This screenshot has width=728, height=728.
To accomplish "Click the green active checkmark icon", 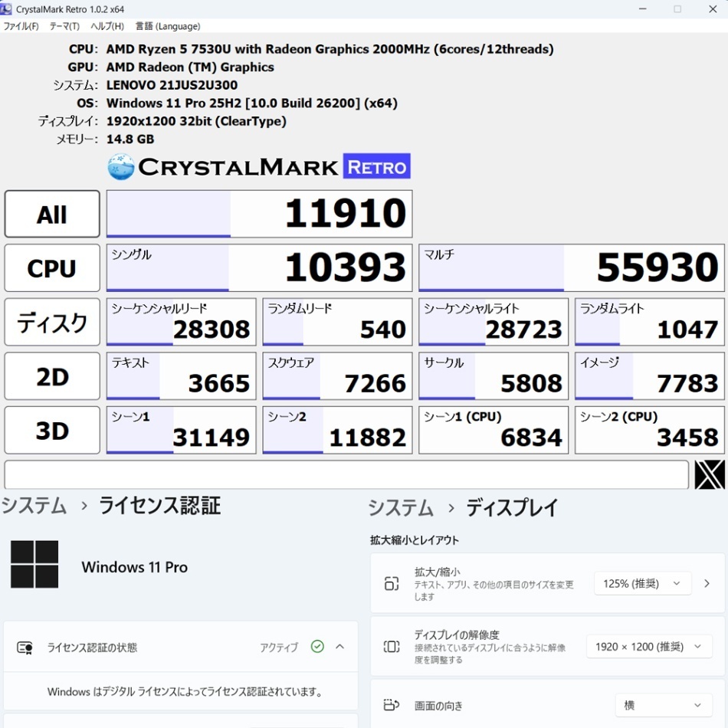I will 317,646.
